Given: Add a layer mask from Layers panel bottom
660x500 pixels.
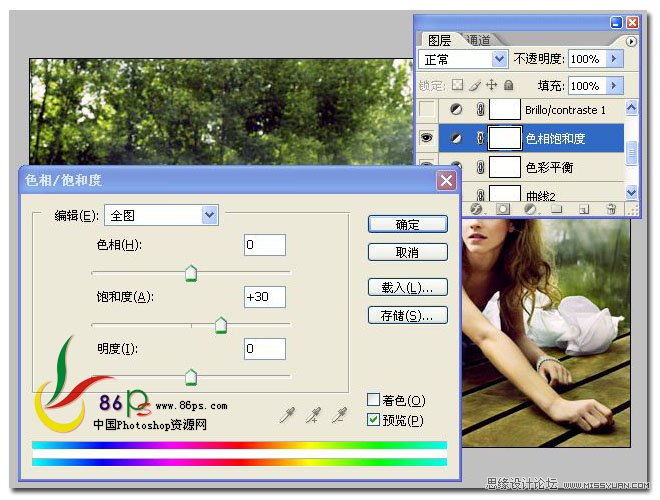Looking at the screenshot, I should pyautogui.click(x=503, y=208).
